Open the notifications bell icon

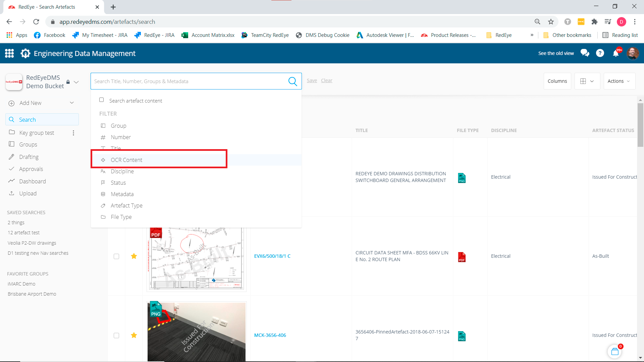[x=616, y=53]
